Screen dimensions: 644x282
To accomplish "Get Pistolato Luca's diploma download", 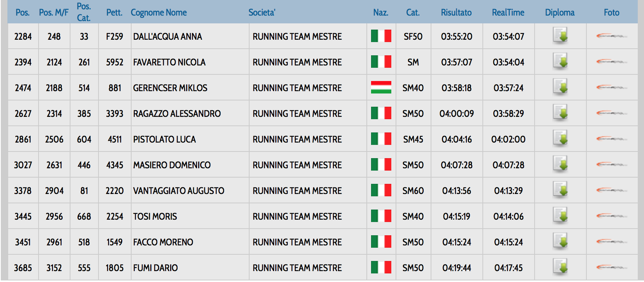I will click(x=560, y=139).
